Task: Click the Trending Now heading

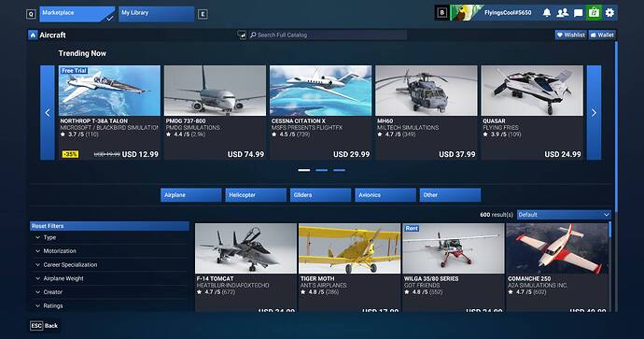Action: pyautogui.click(x=82, y=53)
